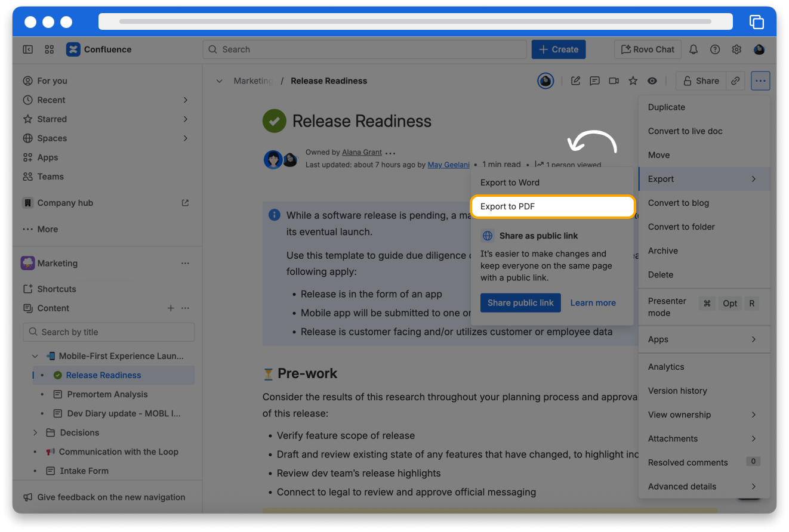Click the edit pencil icon
Viewport: 789px width, 532px height.
coord(575,81)
